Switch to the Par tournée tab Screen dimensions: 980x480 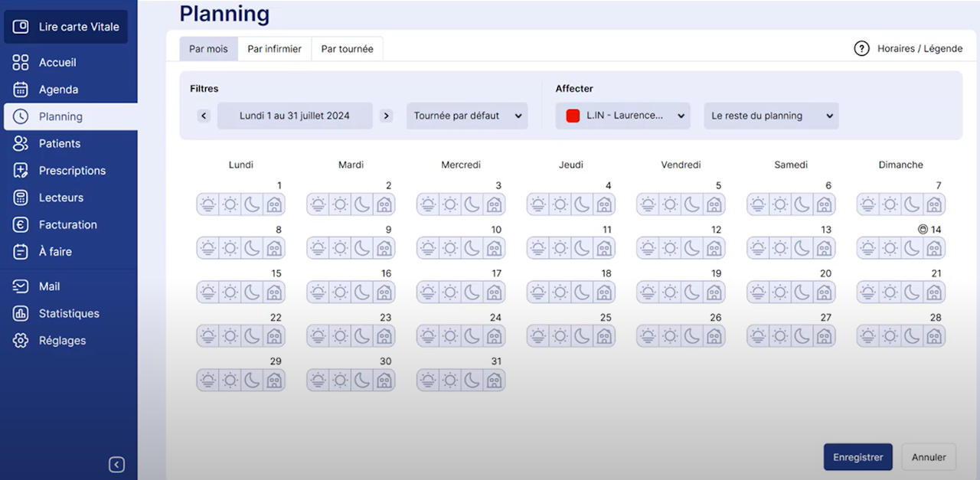[347, 49]
